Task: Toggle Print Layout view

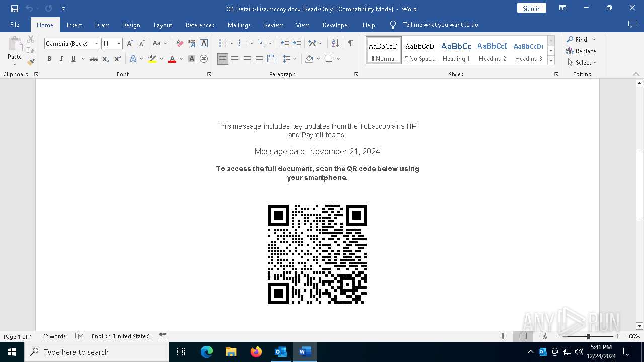Action: point(523,336)
